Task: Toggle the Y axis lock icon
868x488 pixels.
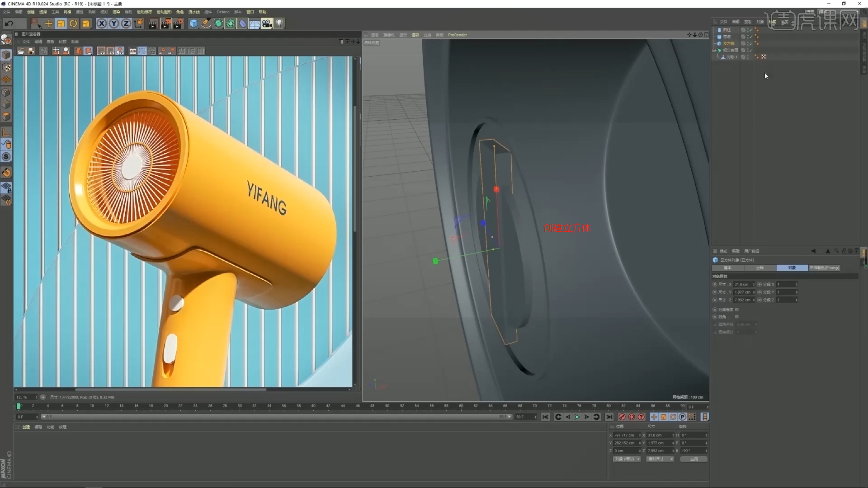Action: click(x=114, y=23)
